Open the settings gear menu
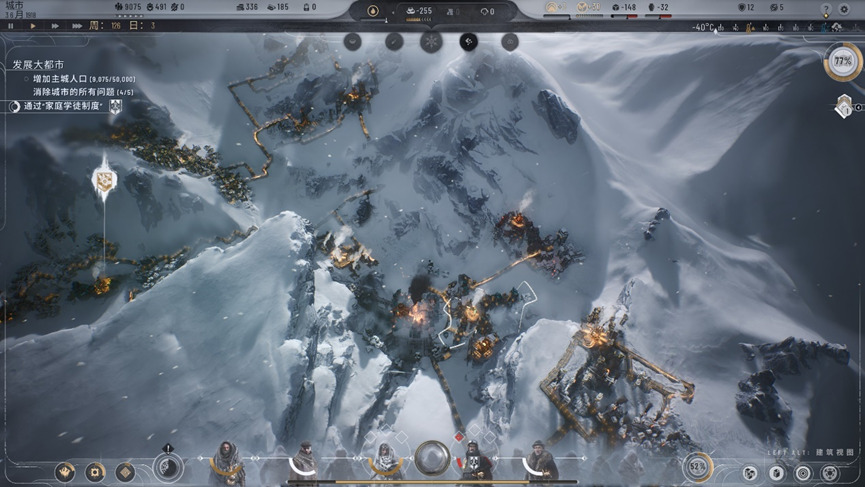 pyautogui.click(x=844, y=9)
